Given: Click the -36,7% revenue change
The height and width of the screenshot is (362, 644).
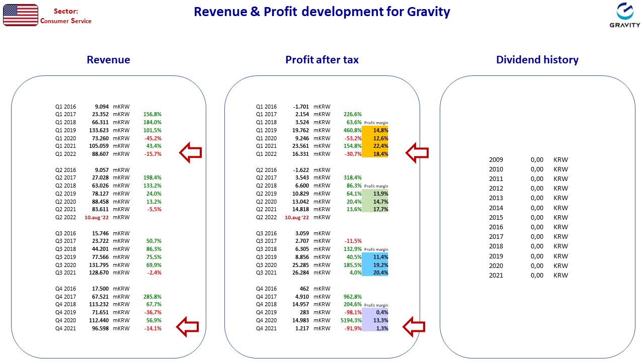Looking at the screenshot, I should coord(152,312).
